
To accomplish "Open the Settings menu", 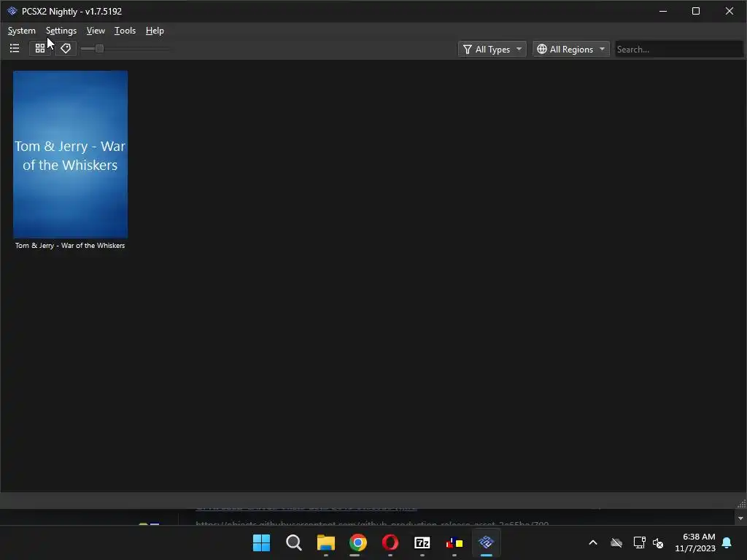I will pos(61,31).
